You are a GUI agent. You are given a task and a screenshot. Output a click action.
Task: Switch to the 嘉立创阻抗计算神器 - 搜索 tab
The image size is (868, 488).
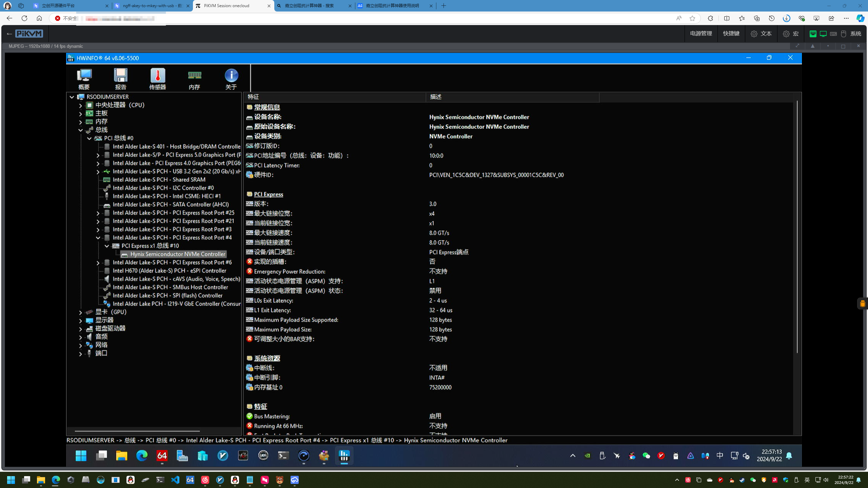tap(314, 6)
